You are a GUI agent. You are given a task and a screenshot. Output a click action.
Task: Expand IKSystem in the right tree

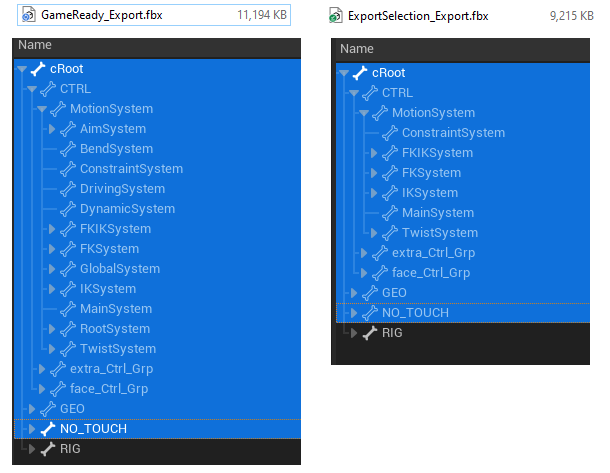(374, 193)
